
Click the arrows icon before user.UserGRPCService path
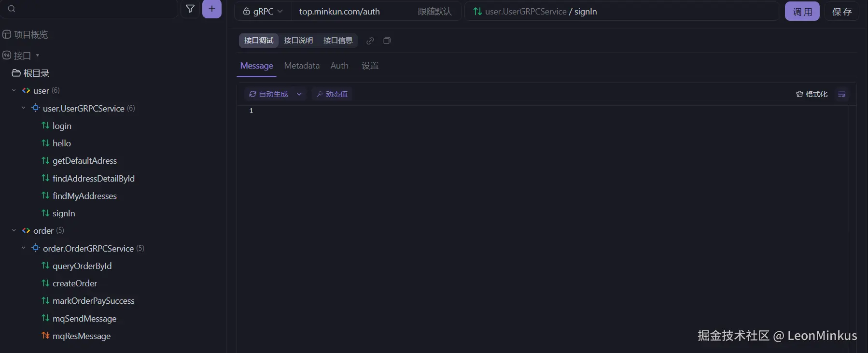477,11
